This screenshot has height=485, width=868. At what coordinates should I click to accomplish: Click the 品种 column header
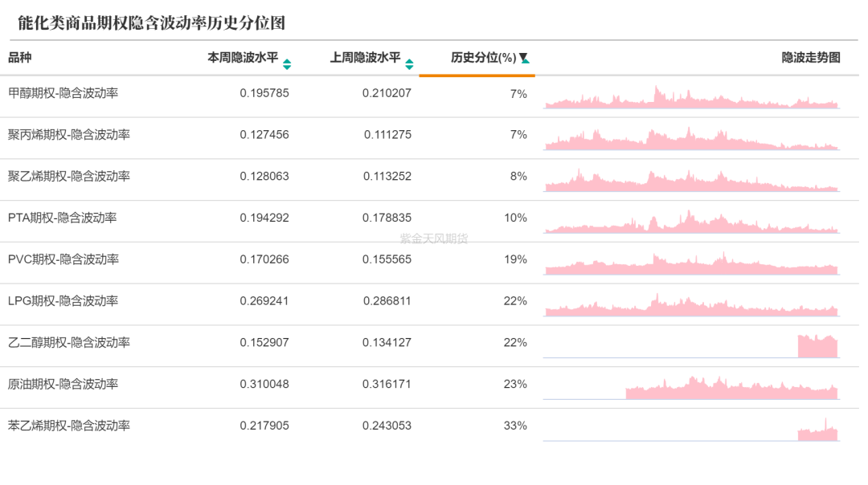pos(20,58)
